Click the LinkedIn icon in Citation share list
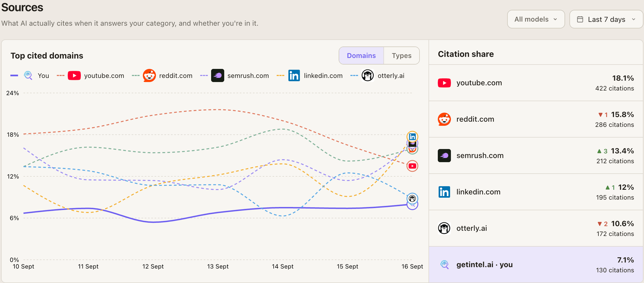The height and width of the screenshot is (283, 644). [444, 192]
